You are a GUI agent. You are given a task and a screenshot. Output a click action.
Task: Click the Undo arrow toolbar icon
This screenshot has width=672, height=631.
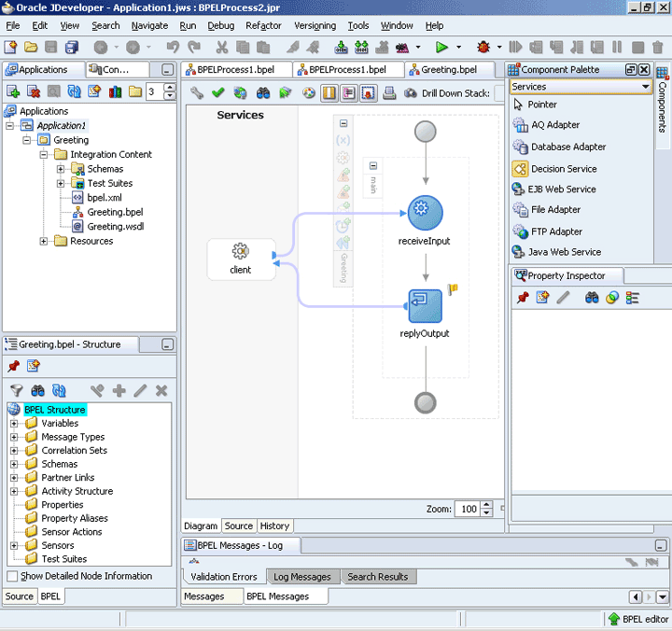(173, 47)
